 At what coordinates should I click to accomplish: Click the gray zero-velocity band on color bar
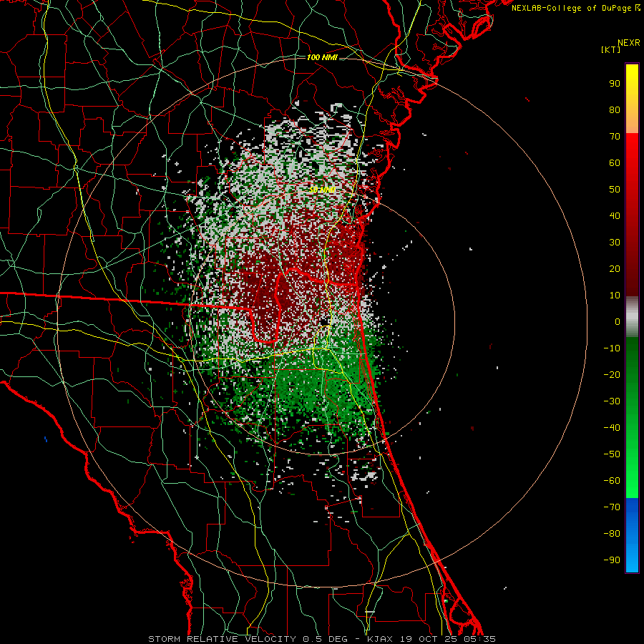(x=632, y=317)
